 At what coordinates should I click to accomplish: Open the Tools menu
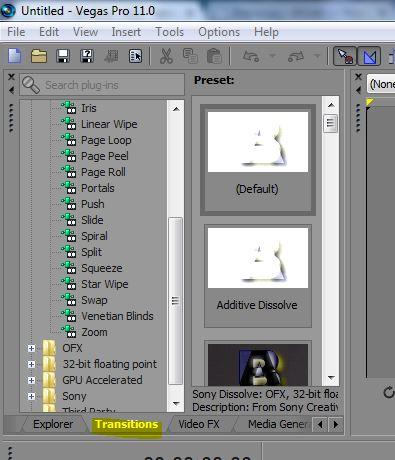pos(170,32)
